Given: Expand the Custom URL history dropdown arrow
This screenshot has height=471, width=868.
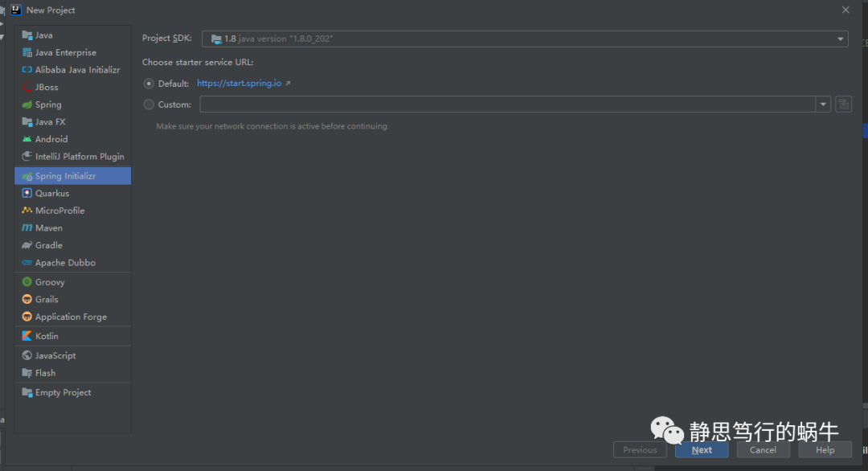Looking at the screenshot, I should click(823, 104).
